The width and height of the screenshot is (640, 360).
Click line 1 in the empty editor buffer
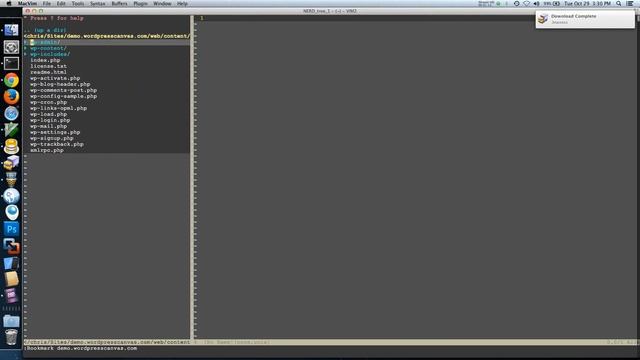point(416,18)
